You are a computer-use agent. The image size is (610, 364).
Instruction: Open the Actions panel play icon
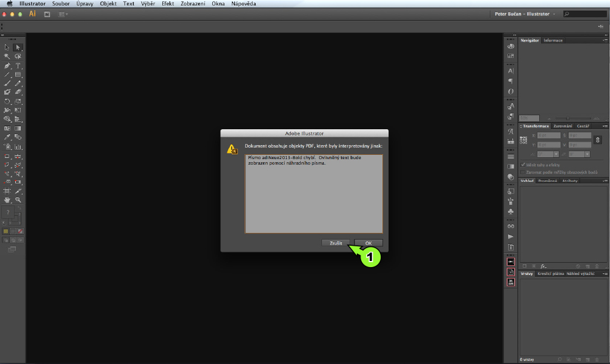[511, 237]
